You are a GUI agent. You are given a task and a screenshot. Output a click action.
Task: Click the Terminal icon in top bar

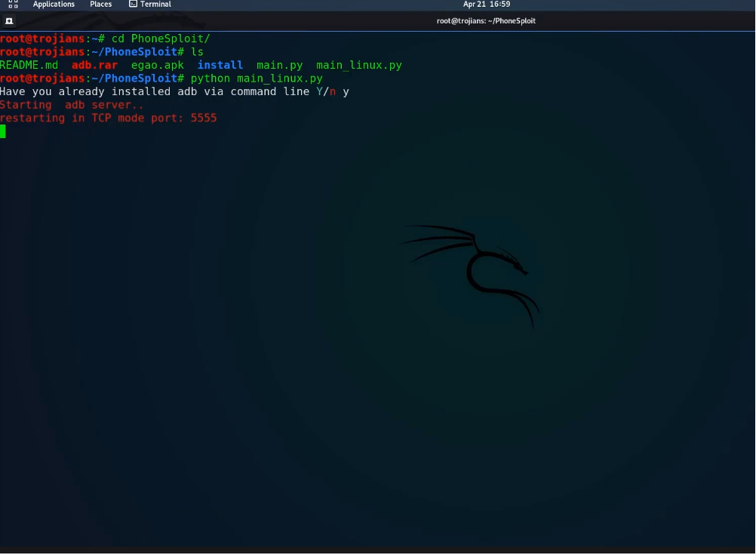pyautogui.click(x=133, y=5)
